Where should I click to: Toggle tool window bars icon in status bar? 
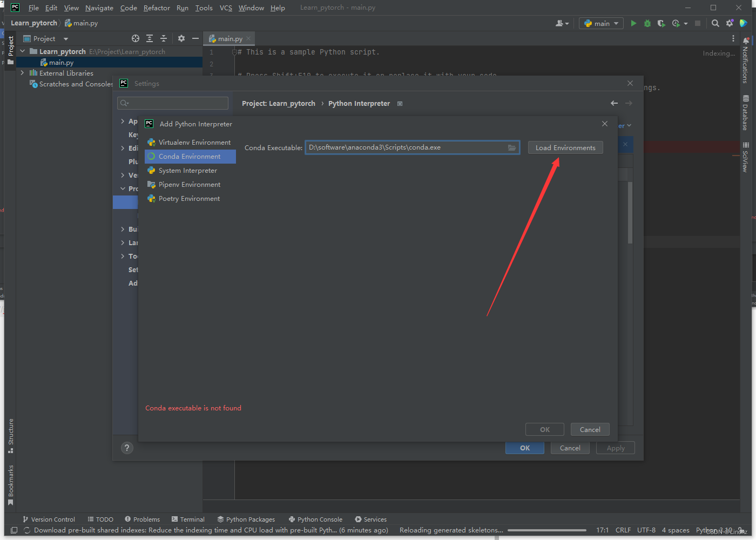14,530
